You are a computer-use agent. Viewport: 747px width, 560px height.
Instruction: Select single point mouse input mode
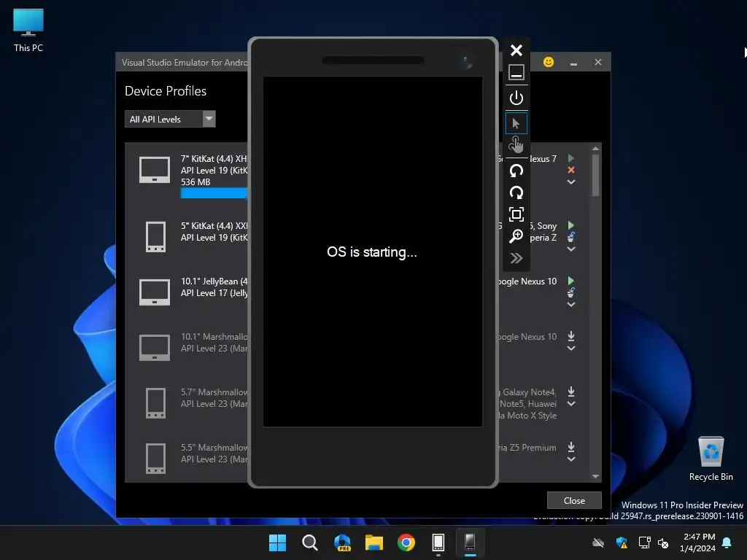click(516, 123)
